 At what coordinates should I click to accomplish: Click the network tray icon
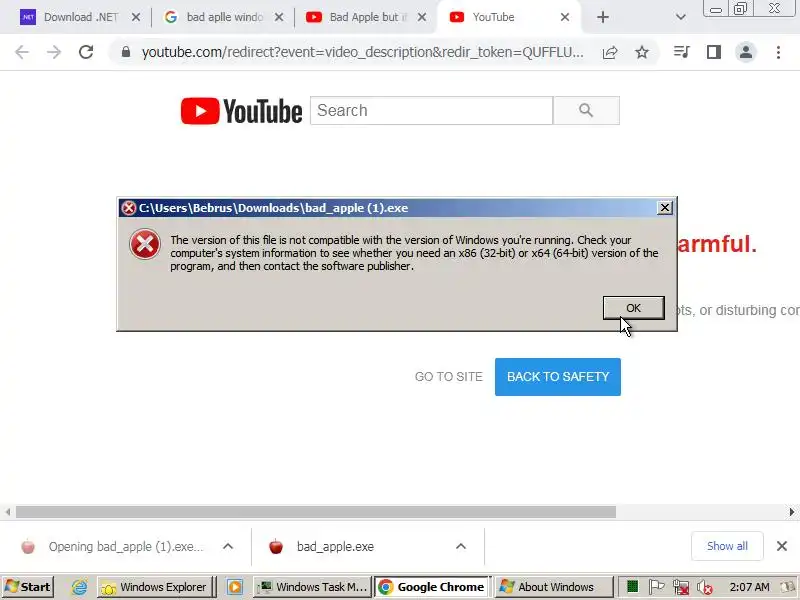(681, 588)
